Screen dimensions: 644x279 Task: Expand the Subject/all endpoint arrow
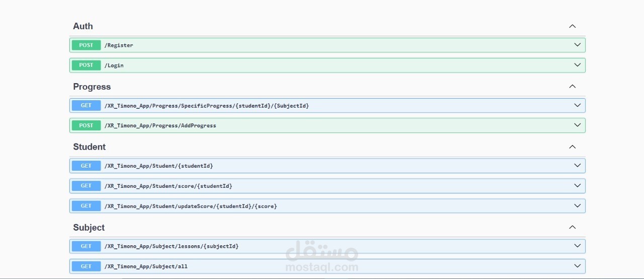pos(578,266)
